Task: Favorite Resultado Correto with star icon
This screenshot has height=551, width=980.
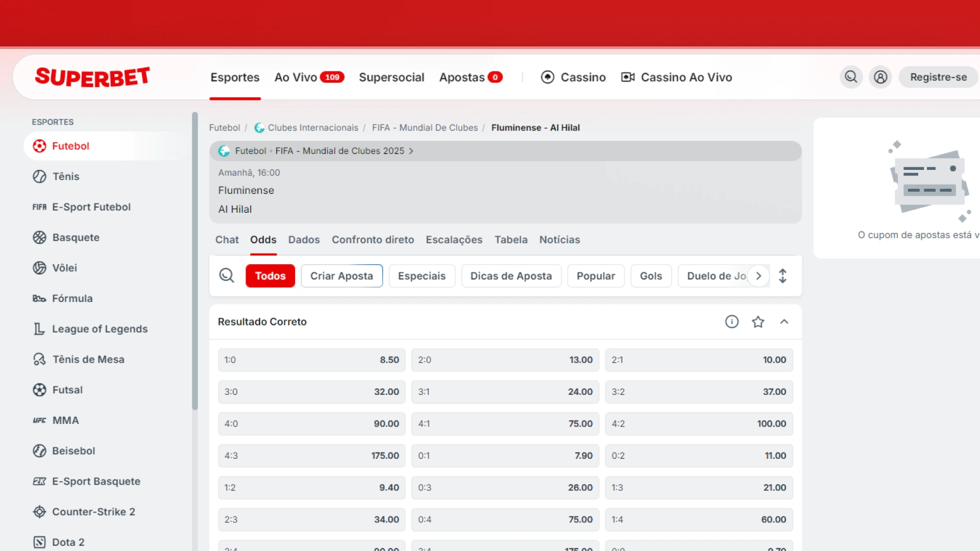Action: click(x=758, y=321)
